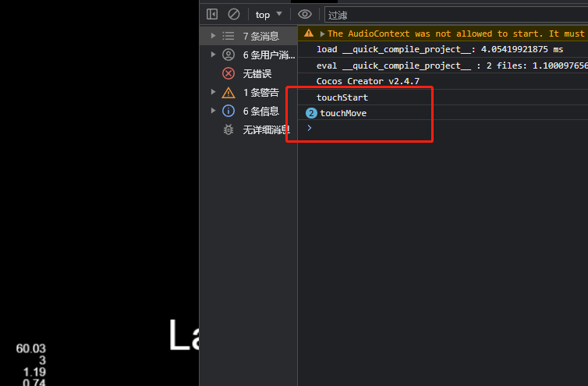Click the touchStart log line

click(x=442, y=97)
